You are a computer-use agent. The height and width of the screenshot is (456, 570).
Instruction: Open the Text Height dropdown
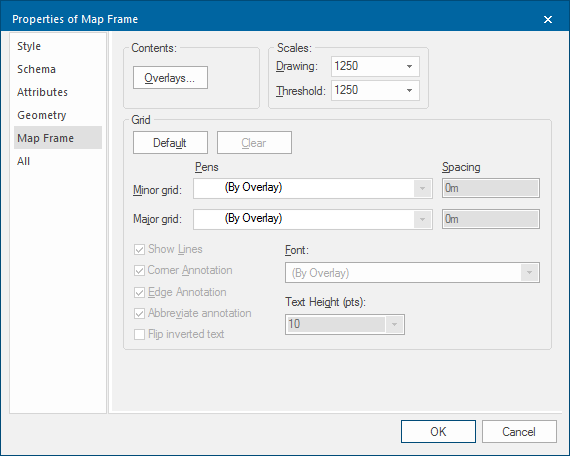coord(394,324)
